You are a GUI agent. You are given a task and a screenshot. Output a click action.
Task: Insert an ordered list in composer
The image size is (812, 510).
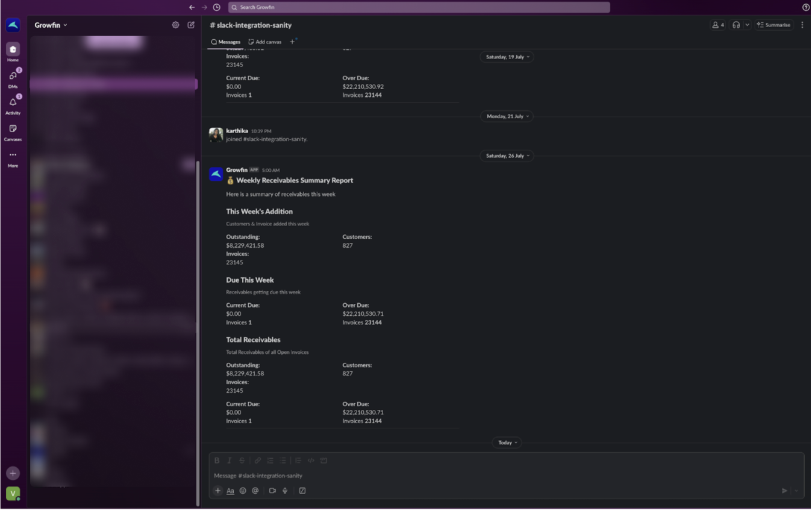270,461
